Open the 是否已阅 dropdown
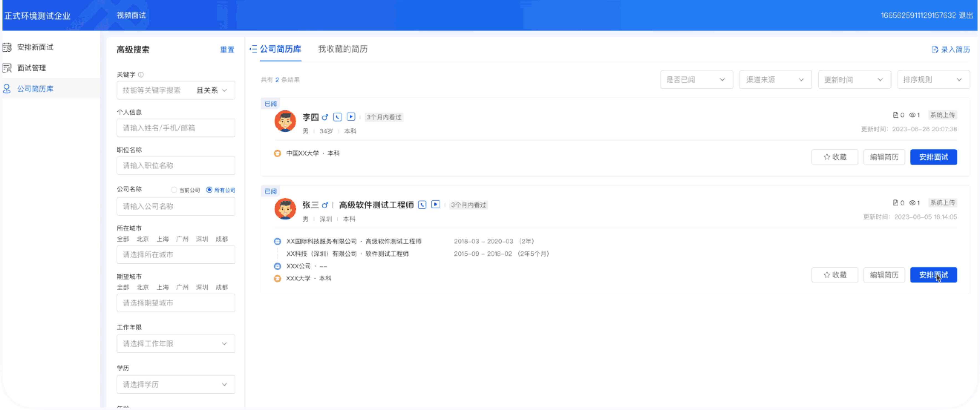The image size is (980, 410). [696, 79]
